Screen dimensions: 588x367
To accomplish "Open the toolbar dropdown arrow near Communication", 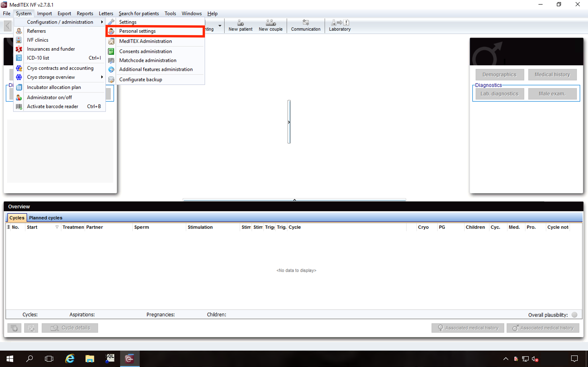I will pyautogui.click(x=220, y=26).
